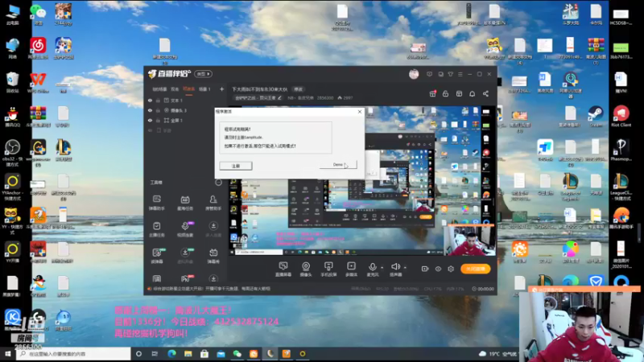The image size is (644, 362).
Task: Click the 修改 edit title button
Action: [298, 89]
